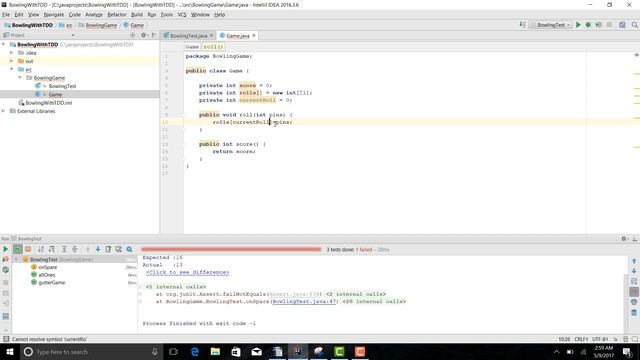Hide Run panel using hide icon
The width and height of the screenshot is (640, 360).
634,239
